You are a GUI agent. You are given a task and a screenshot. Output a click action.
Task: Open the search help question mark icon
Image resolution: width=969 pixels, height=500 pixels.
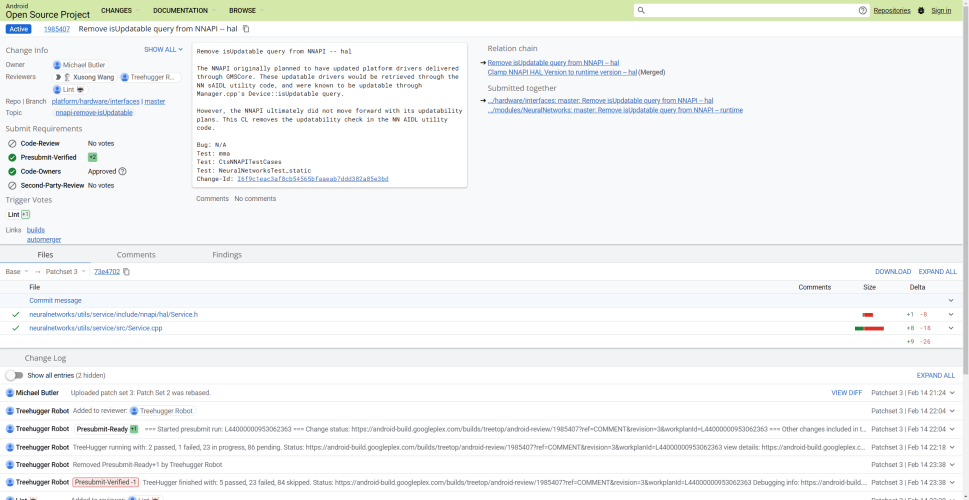pos(863,11)
